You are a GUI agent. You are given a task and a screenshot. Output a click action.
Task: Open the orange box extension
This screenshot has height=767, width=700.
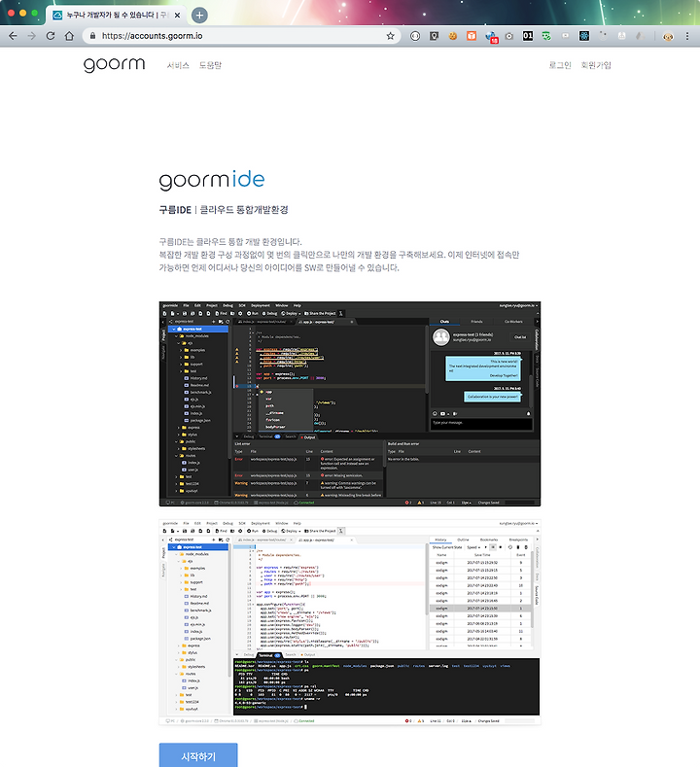click(472, 36)
